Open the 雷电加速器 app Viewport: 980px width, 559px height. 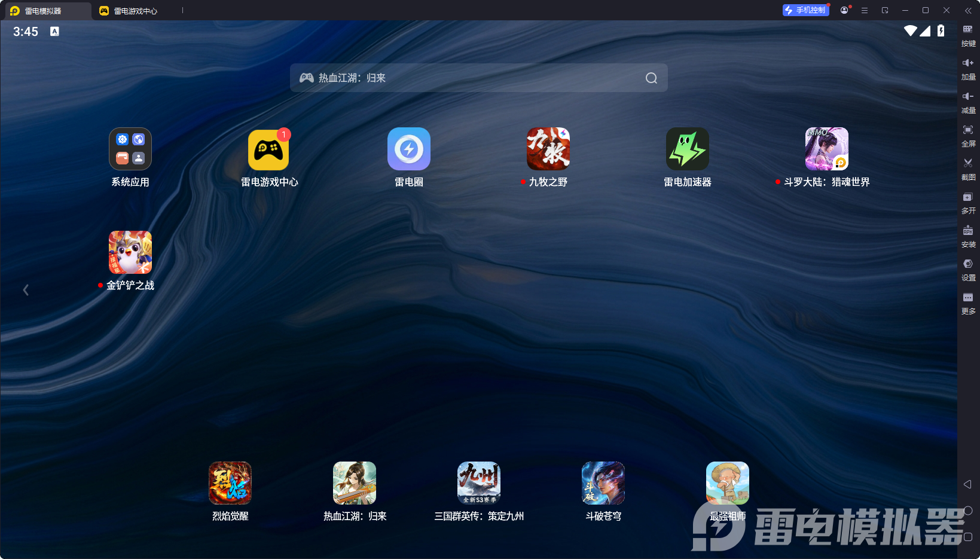point(688,149)
